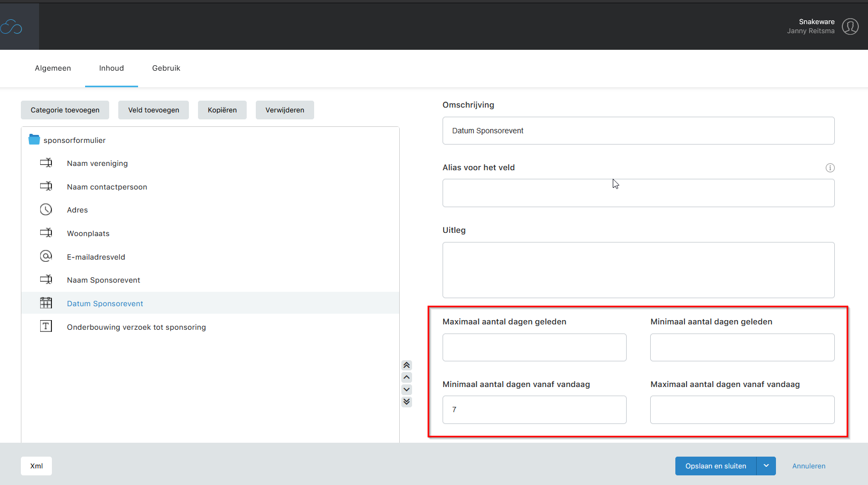Click Opslaan en sluiten button
Screen dimensions: 868x485
tap(715, 466)
